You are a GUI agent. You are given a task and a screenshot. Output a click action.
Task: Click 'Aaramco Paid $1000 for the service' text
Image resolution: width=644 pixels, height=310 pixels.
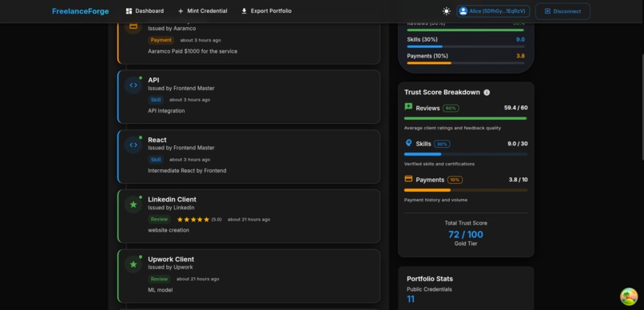coord(193,51)
